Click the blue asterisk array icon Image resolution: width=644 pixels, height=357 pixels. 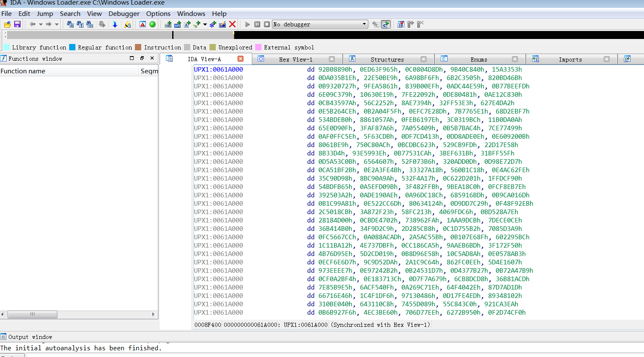[x=213, y=24]
